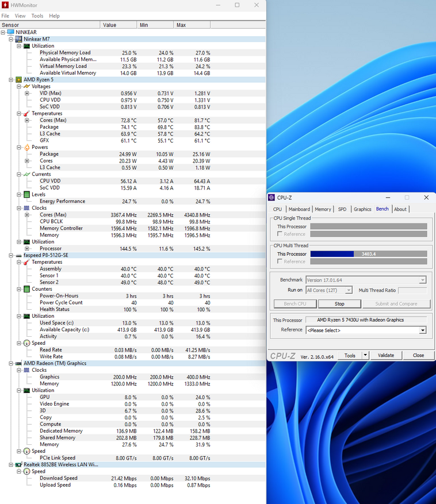
Task: Enable Reference checkbox under CPU Single Thread
Action: pos(280,234)
